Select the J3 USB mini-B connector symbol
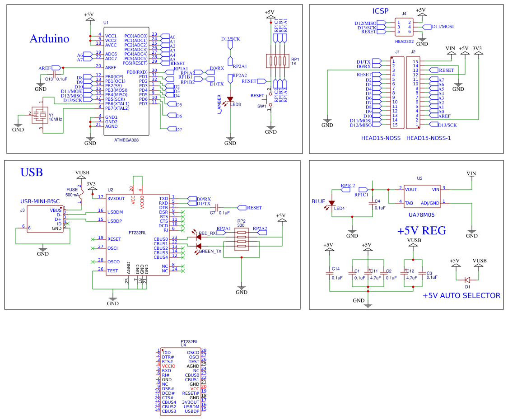The image size is (508, 420). (x=45, y=219)
